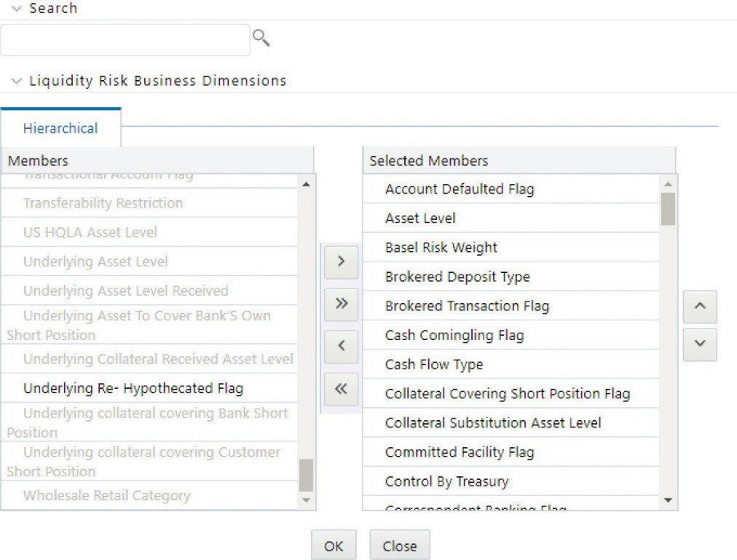Image resolution: width=737 pixels, height=560 pixels.
Task: Move all members right with double arrow
Action: pos(342,304)
